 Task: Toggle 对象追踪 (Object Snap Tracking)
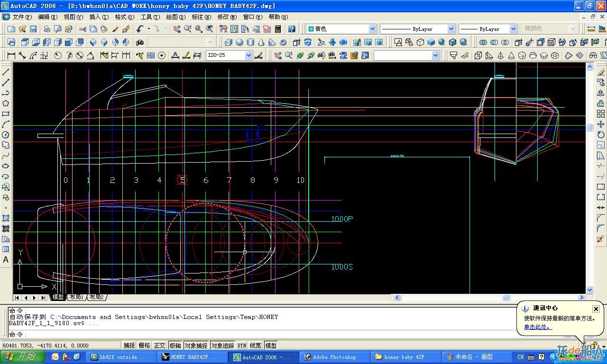tap(222, 346)
